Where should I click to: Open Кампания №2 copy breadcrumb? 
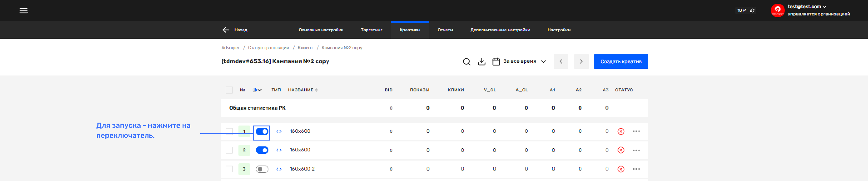[x=342, y=48]
